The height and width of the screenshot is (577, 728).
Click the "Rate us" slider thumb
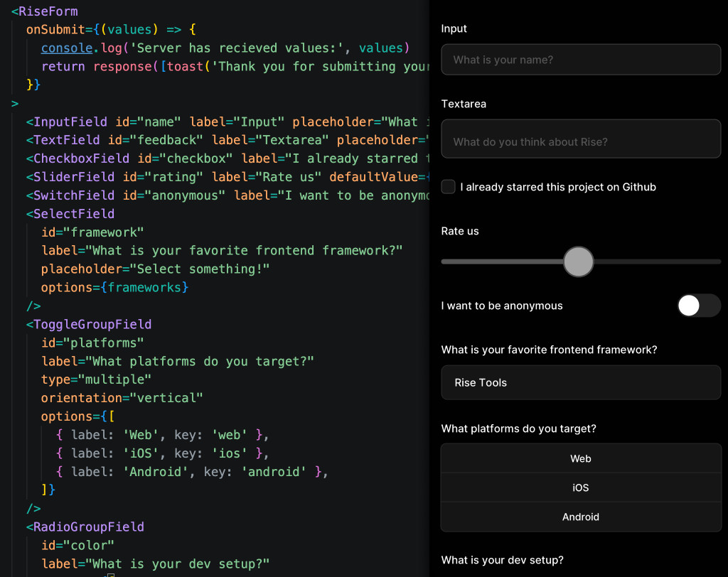(x=578, y=261)
